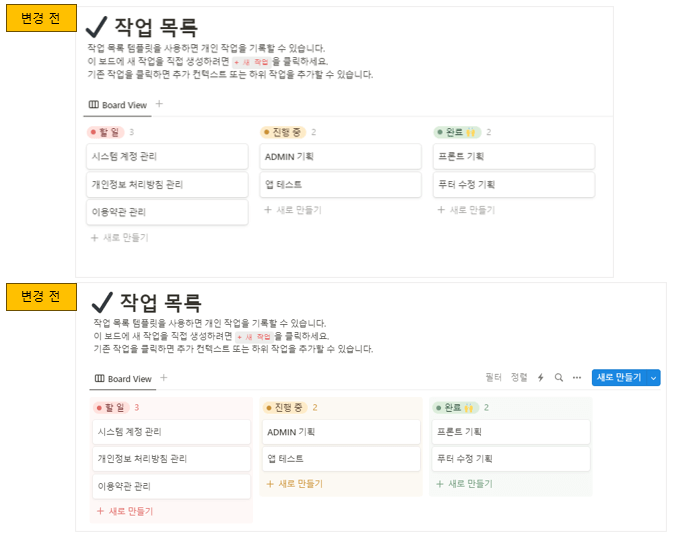Open the 필터 filter option

pos(493,377)
